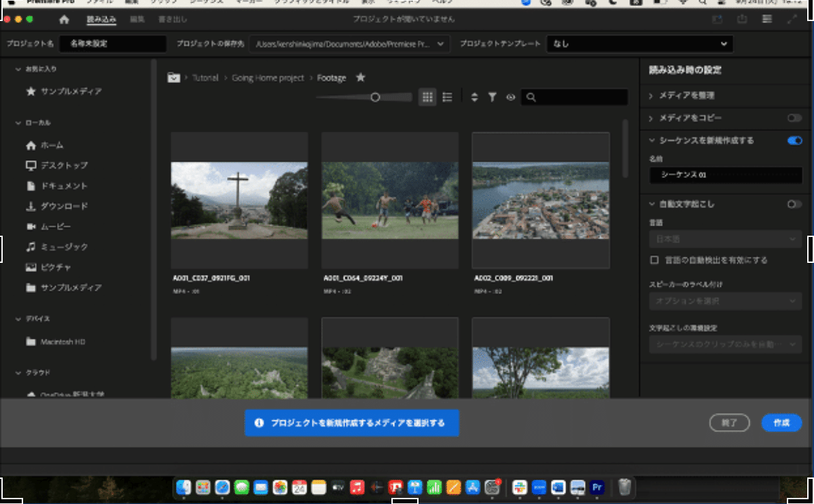Image resolution: width=814 pixels, height=504 pixels.
Task: Open サンプルメディア under favorites
Action: click(x=64, y=91)
